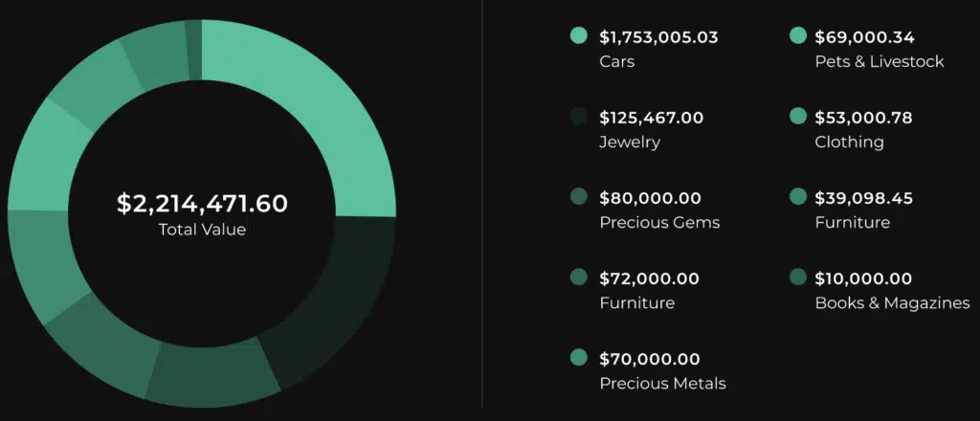Viewport: 980px width, 421px height.
Task: Click the Cars legend color dot
Action: 578,36
